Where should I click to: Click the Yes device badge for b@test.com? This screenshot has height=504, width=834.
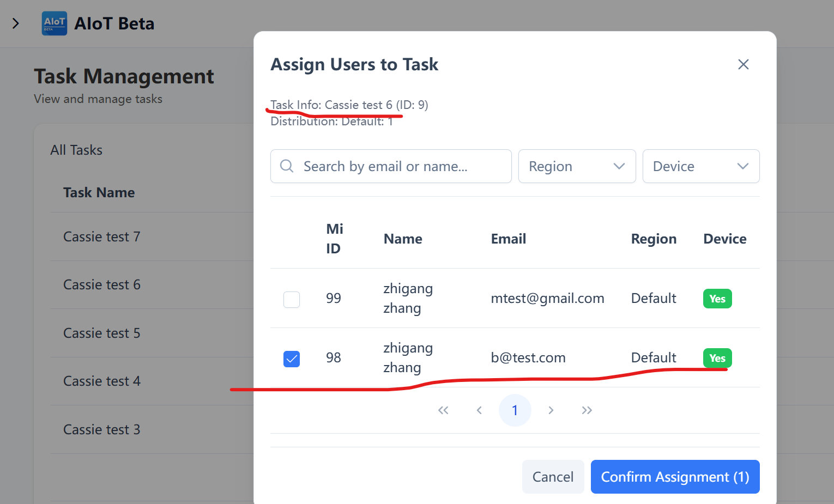point(717,358)
